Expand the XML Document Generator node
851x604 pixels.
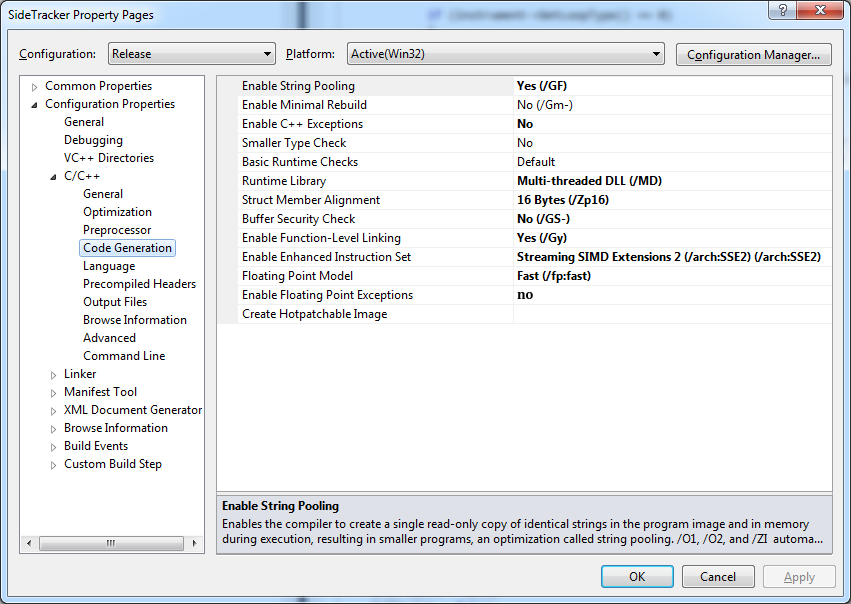(53, 411)
